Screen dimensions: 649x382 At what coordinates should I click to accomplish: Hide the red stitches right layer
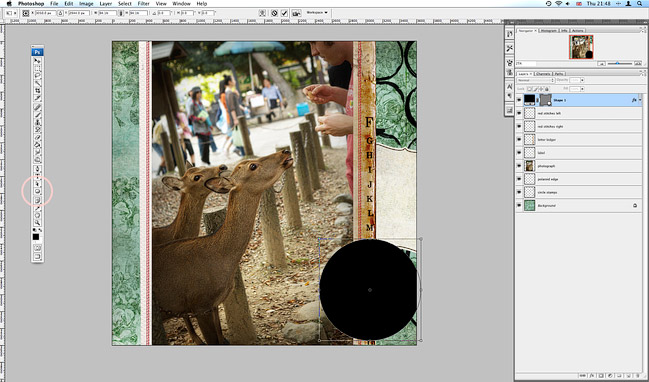(x=519, y=126)
